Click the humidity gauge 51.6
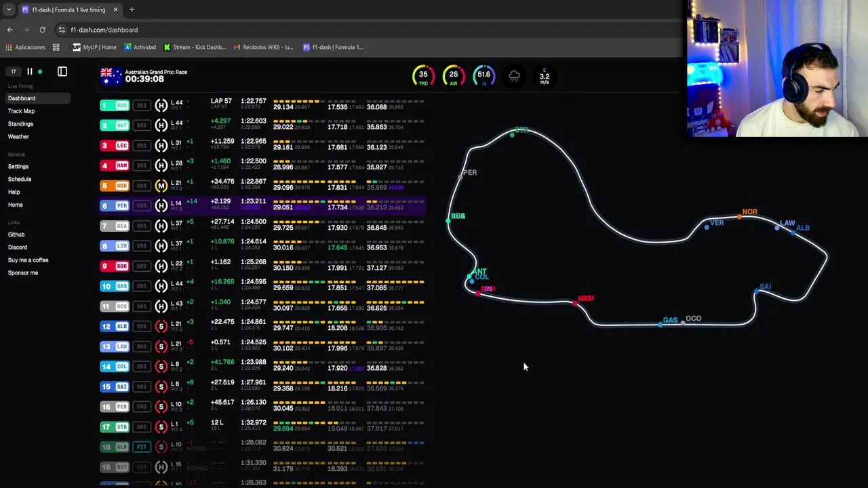The height and width of the screenshot is (488, 868). point(484,76)
